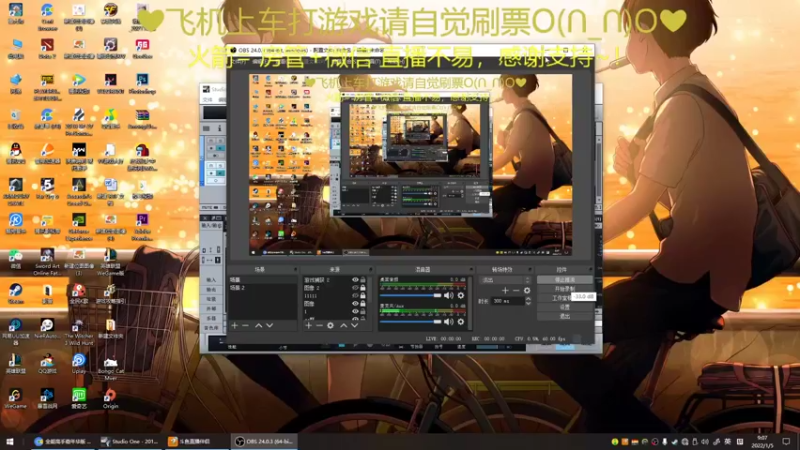Mute the Mic/Aux speaker icon in mixer
The width and height of the screenshot is (800, 450).
[448, 321]
